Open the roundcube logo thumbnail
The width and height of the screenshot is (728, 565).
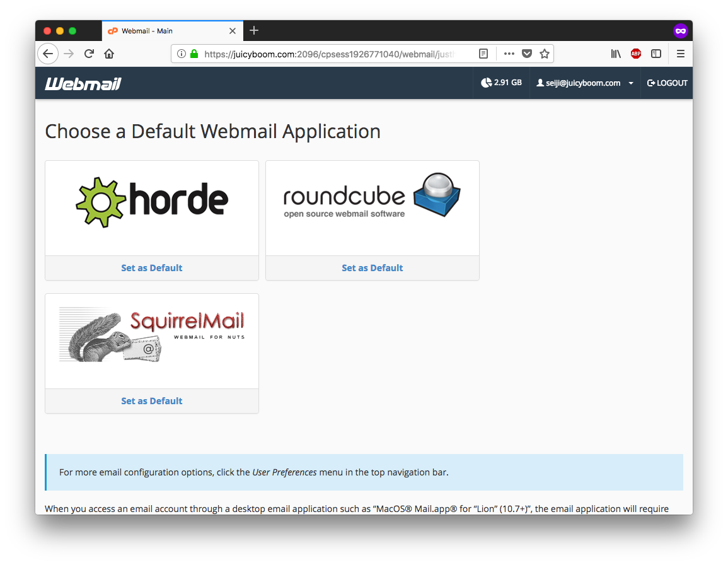373,208
